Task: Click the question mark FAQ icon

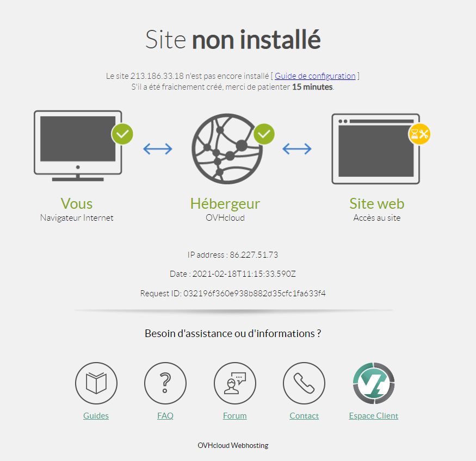Action: [x=165, y=383]
